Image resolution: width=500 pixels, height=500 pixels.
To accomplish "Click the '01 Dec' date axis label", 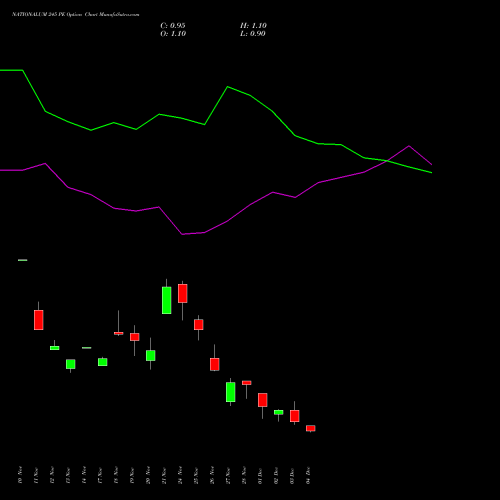I will pos(260,476).
